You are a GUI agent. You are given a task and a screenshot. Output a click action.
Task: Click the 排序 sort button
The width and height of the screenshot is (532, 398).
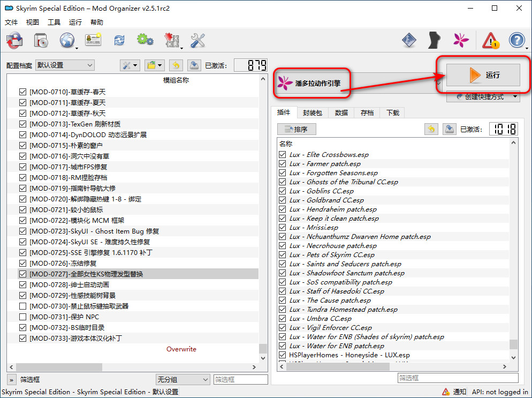[297, 129]
